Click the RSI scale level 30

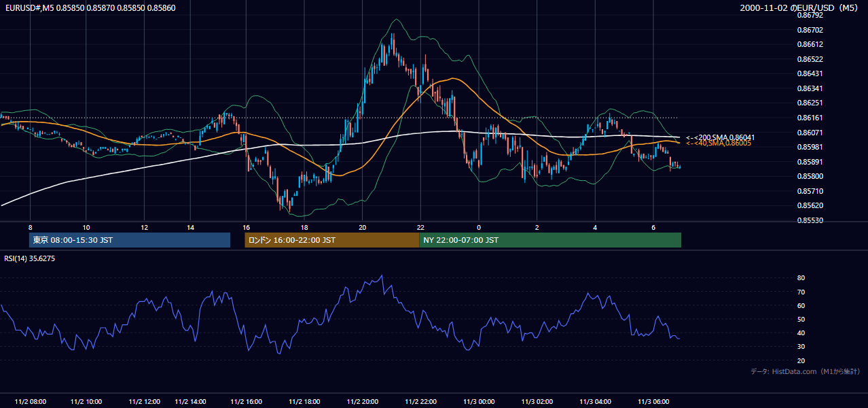pyautogui.click(x=801, y=347)
